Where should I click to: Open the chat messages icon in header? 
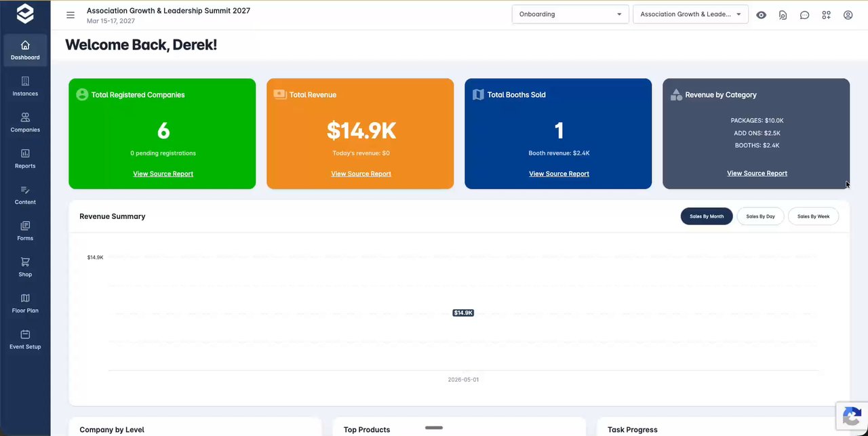804,15
